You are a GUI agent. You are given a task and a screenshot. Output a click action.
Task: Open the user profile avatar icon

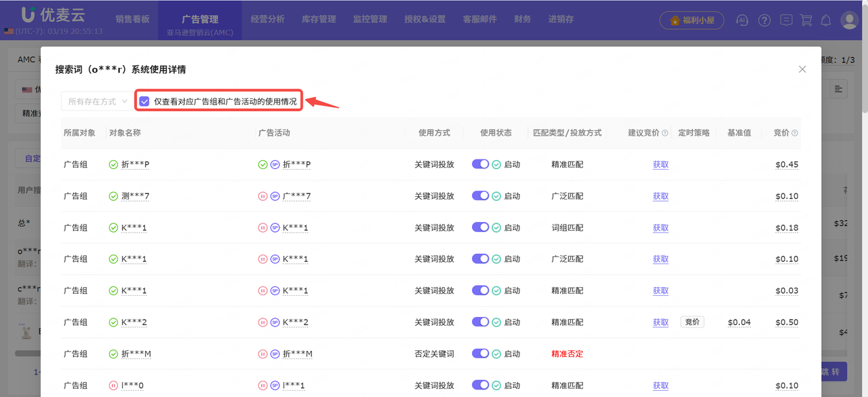click(x=849, y=20)
